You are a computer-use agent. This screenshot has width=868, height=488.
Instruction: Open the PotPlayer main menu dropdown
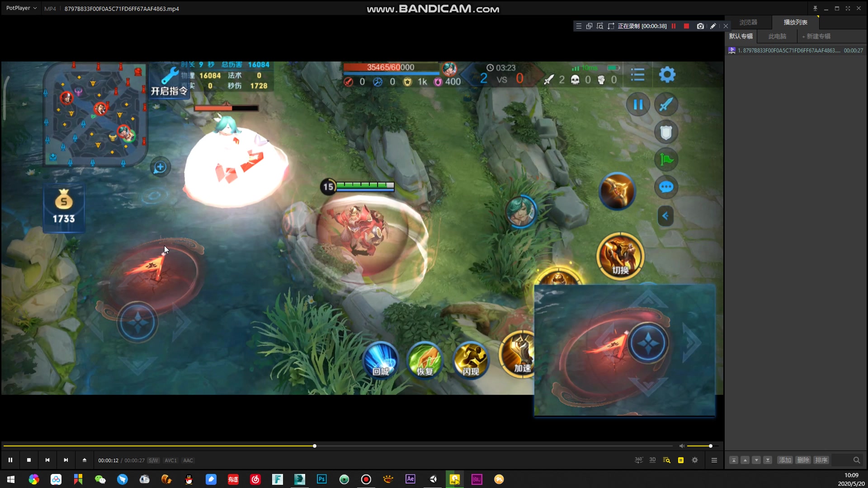pyautogui.click(x=21, y=8)
